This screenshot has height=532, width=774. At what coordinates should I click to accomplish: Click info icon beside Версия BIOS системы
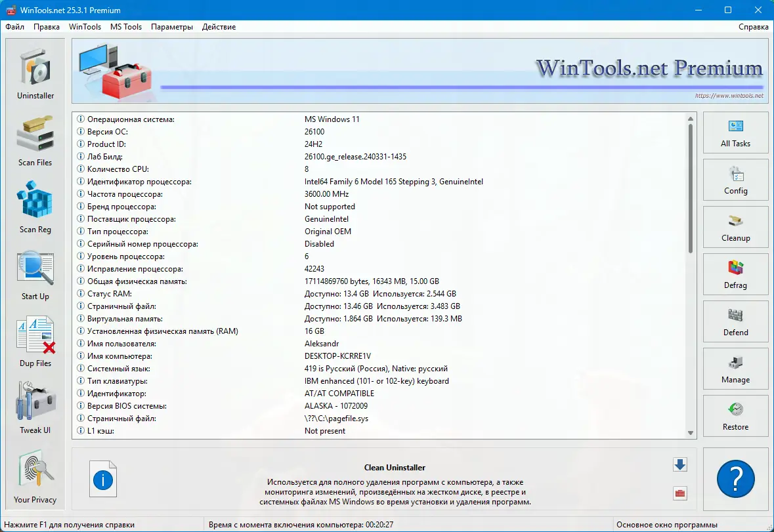pos(81,406)
